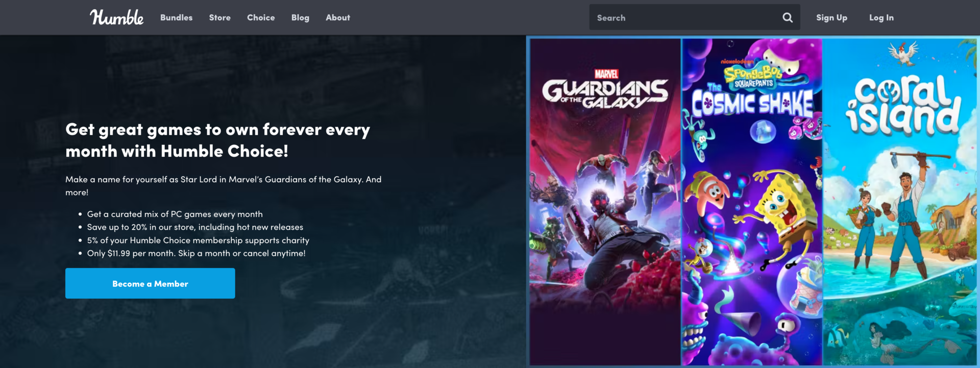Click the Sign Up link
Viewport: 980px width, 368px height.
pyautogui.click(x=831, y=17)
